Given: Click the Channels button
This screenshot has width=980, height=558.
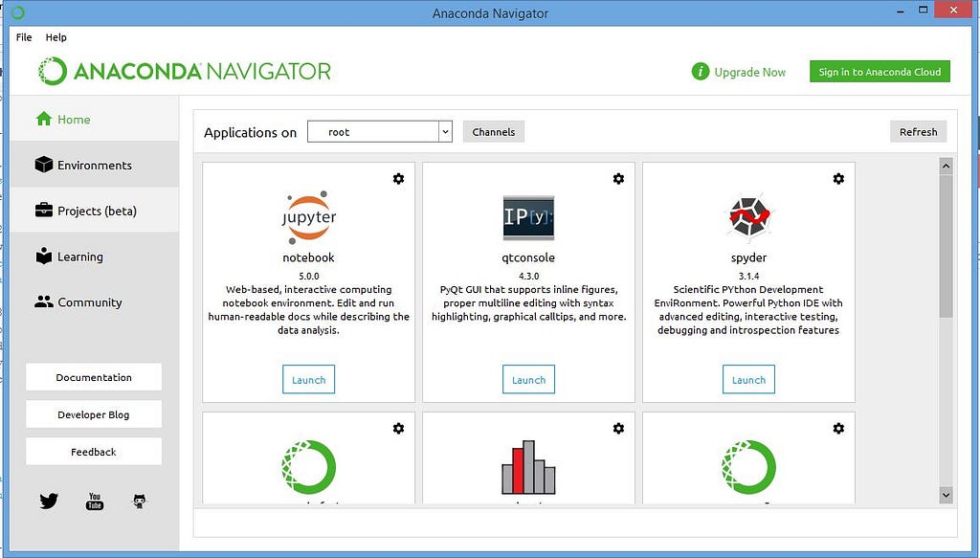Looking at the screenshot, I should click(494, 132).
